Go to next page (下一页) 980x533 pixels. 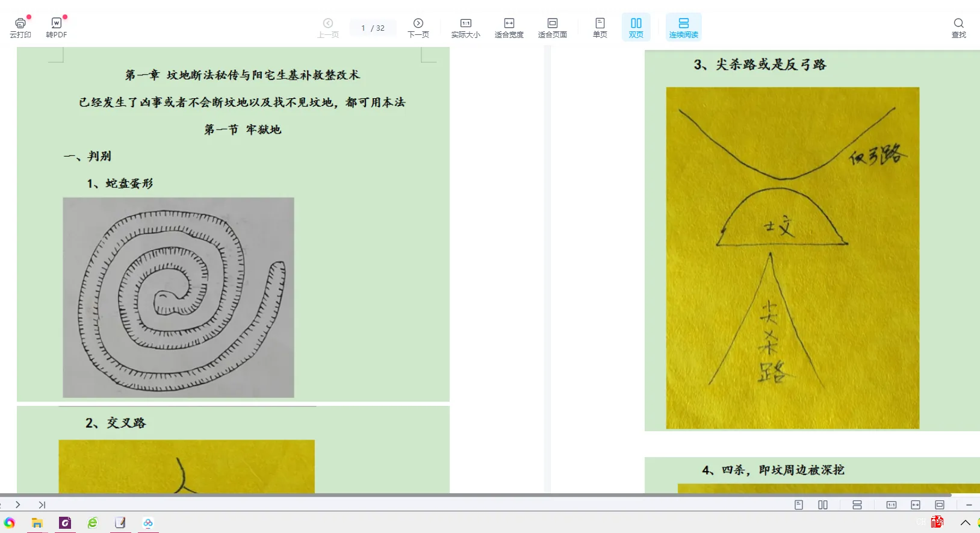coord(418,28)
